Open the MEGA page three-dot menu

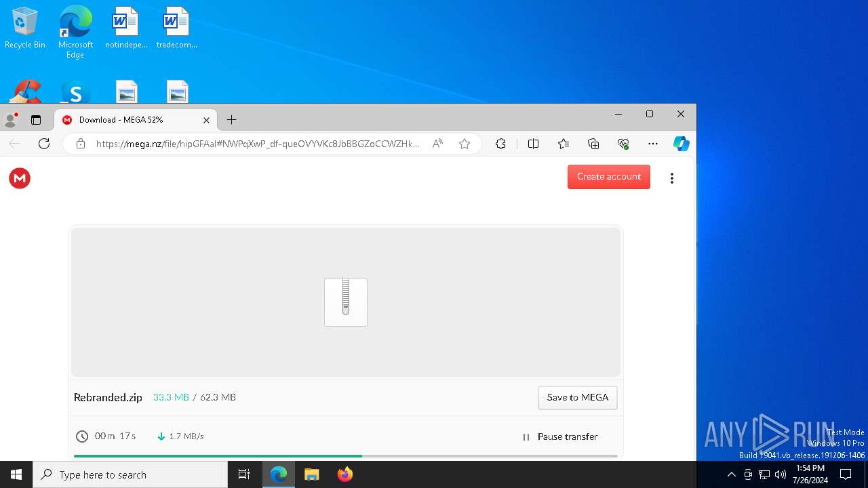(x=671, y=178)
